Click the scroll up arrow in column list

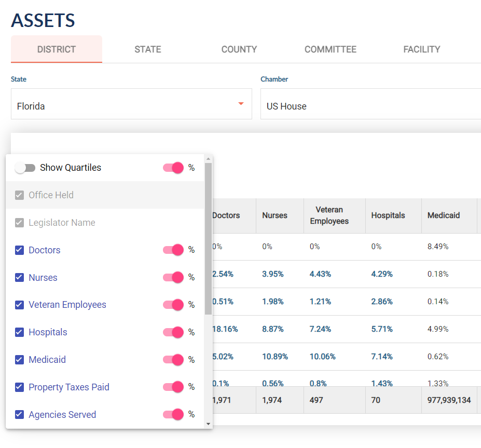pos(209,159)
